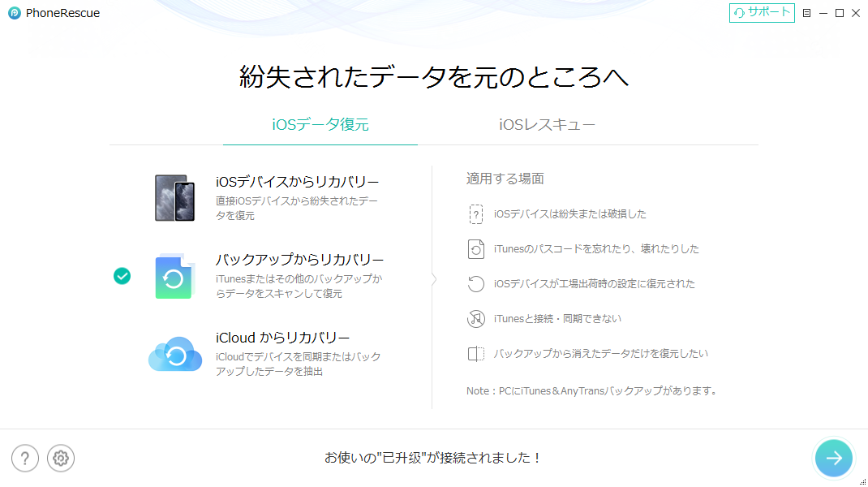The width and height of the screenshot is (868, 487).
Task: Click the factory reset circular arrow icon
Action: [x=475, y=283]
